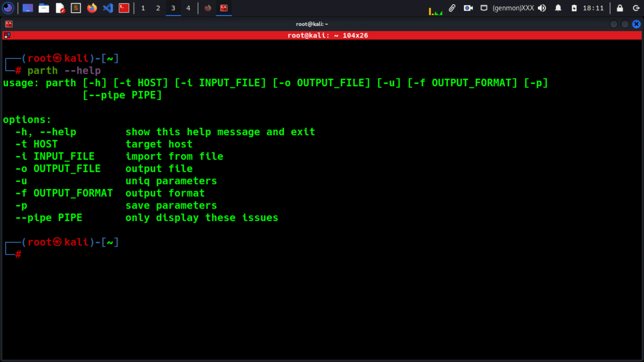Switch to workspace 1

143,8
